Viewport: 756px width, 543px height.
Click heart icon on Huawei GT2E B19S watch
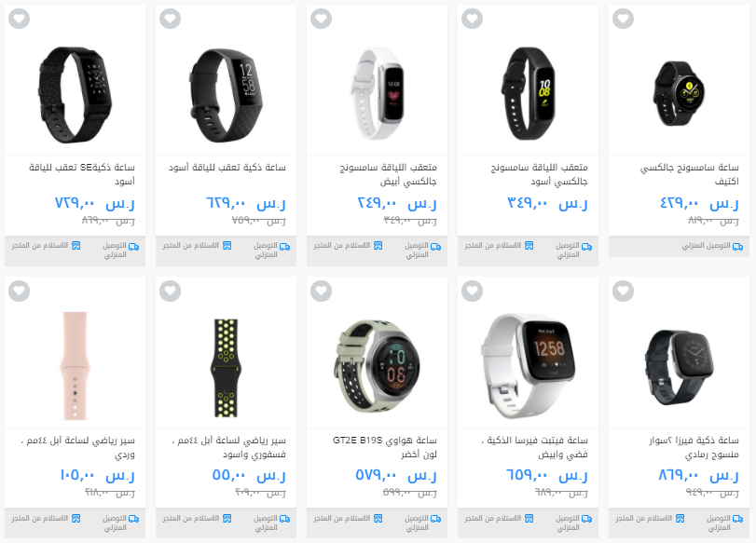pyautogui.click(x=321, y=291)
